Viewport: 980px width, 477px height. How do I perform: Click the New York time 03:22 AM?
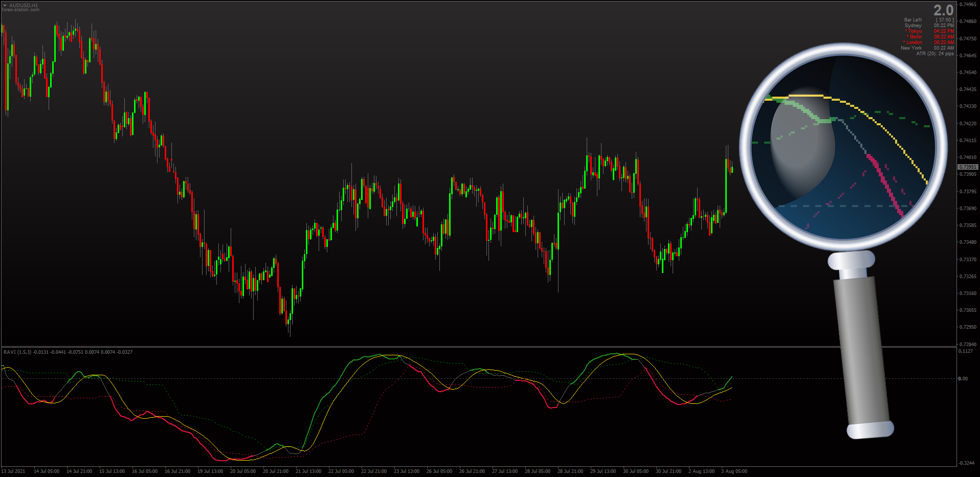click(x=944, y=48)
